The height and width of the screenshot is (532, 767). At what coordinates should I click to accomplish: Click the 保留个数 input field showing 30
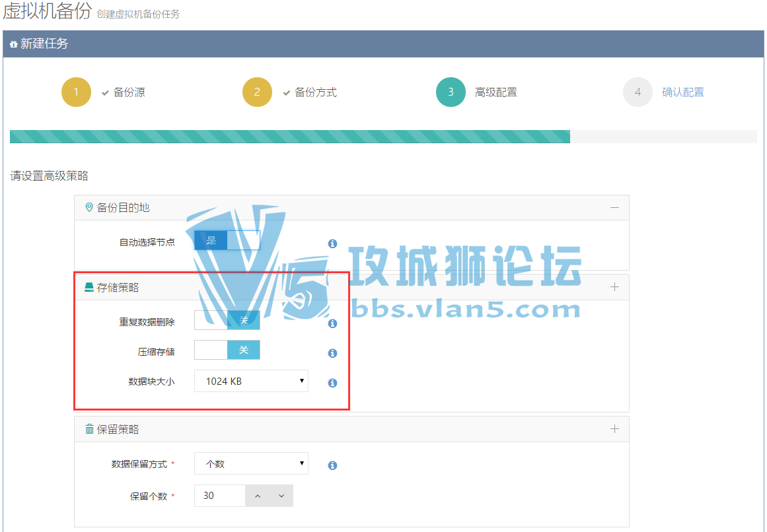coord(219,496)
